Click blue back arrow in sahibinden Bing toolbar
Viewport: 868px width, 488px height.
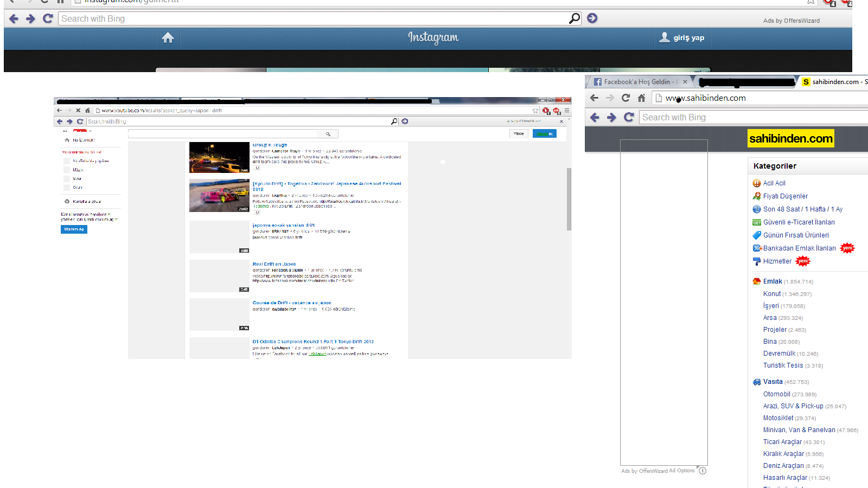[x=595, y=117]
